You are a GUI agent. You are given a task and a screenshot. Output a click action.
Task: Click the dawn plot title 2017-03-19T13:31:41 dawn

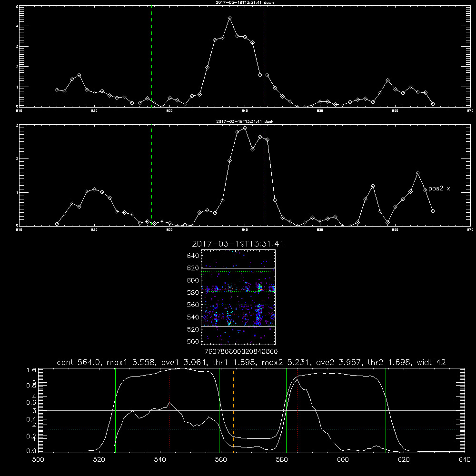coord(245,2)
